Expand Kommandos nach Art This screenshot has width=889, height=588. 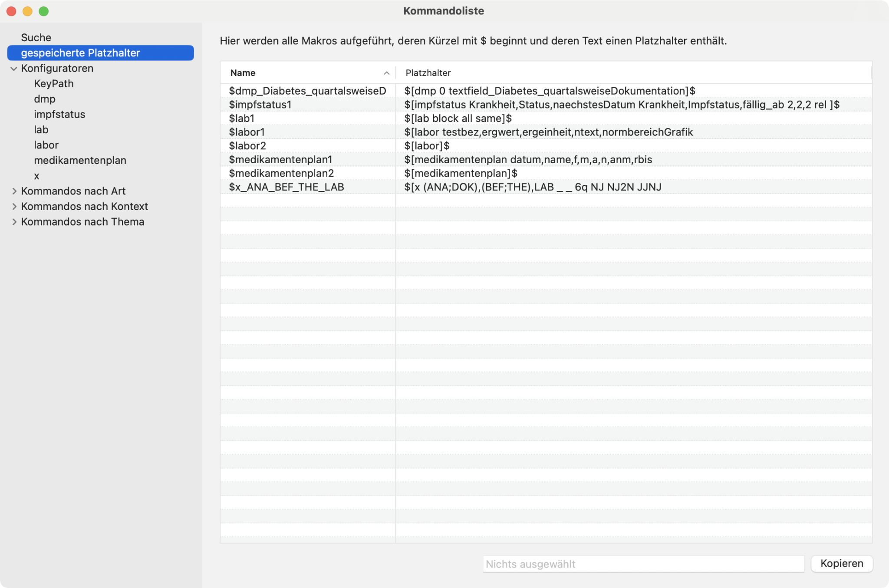pos(14,191)
